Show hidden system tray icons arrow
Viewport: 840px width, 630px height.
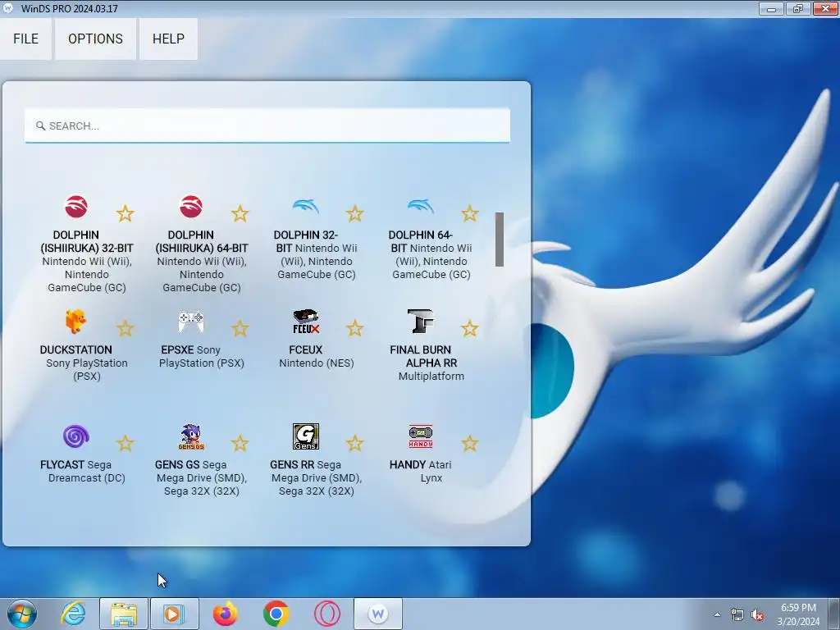click(717, 615)
